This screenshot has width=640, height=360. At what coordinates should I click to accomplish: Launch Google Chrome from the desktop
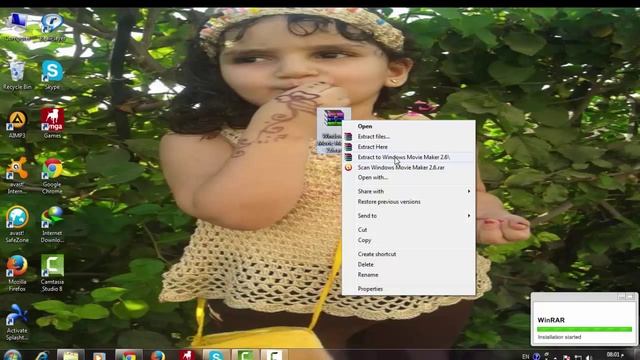point(52,176)
